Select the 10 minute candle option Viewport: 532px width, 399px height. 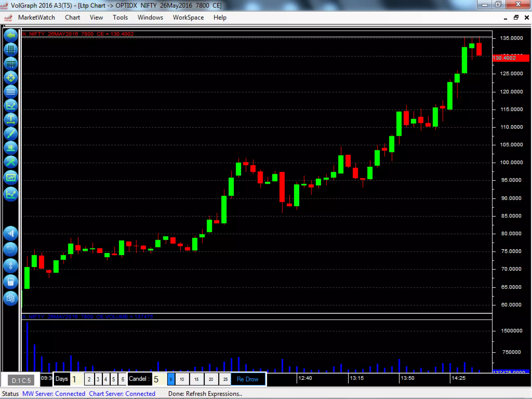182,379
